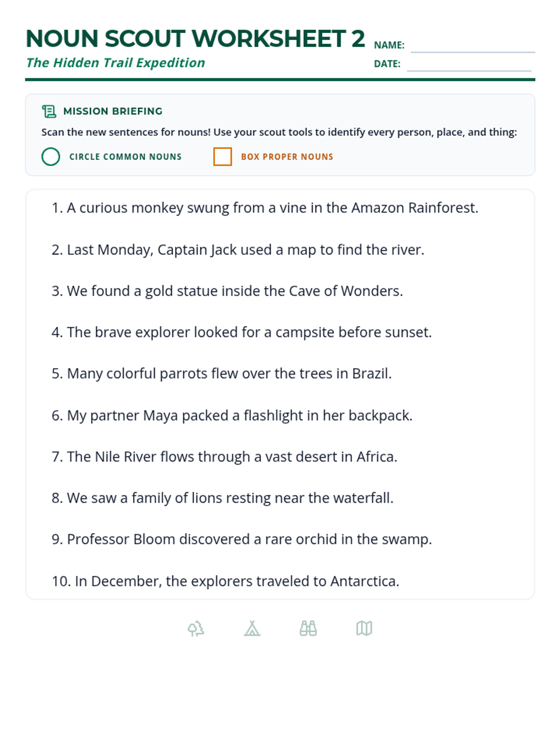Click the green circle common nouns symbol
Image resolution: width=560 pixels, height=747 pixels.
51,157
